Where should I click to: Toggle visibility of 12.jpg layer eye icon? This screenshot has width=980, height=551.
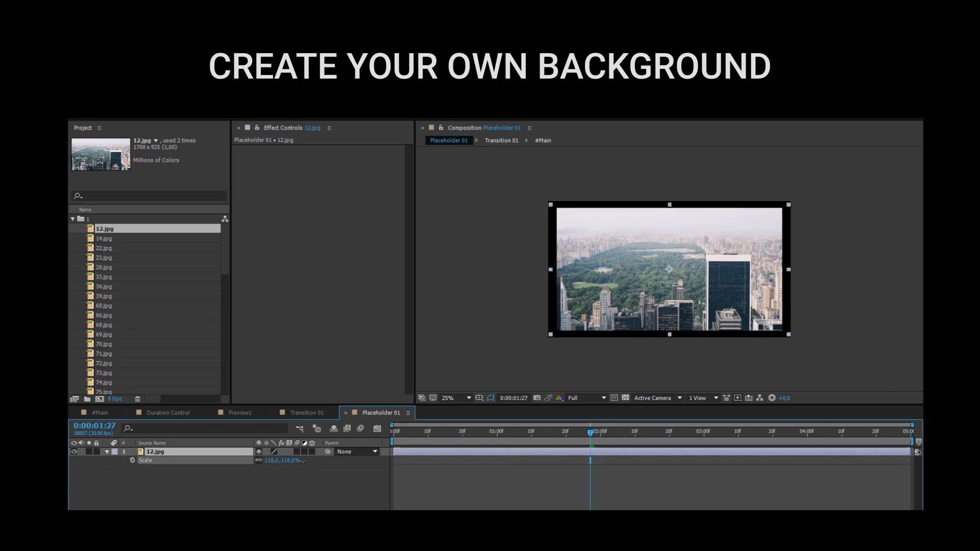(x=73, y=452)
